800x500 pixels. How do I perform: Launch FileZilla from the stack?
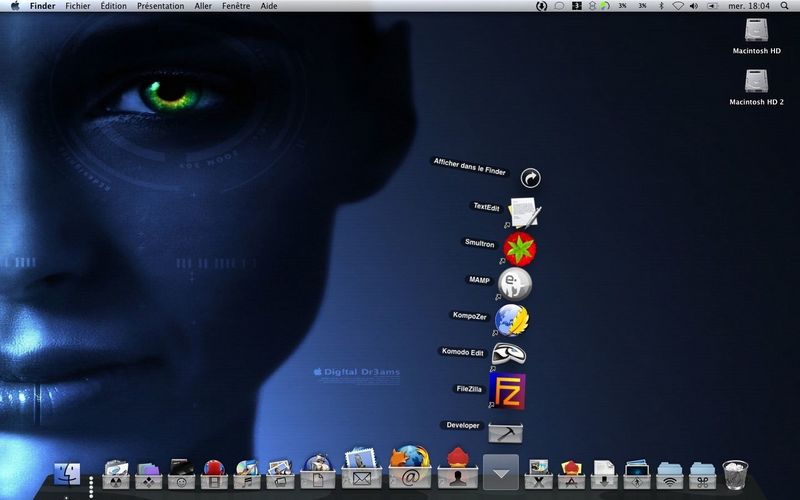pos(507,391)
